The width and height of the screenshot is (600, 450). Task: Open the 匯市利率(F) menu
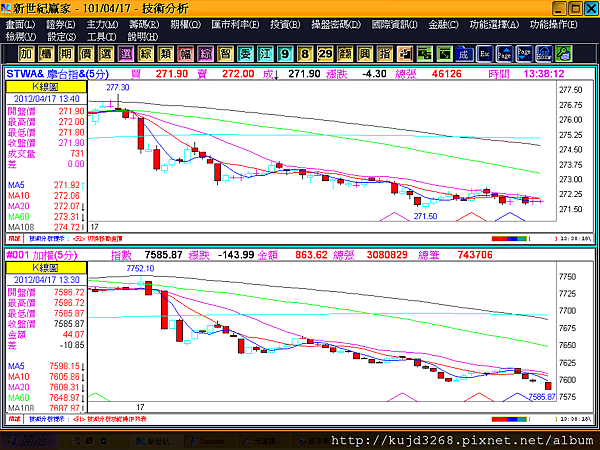235,25
